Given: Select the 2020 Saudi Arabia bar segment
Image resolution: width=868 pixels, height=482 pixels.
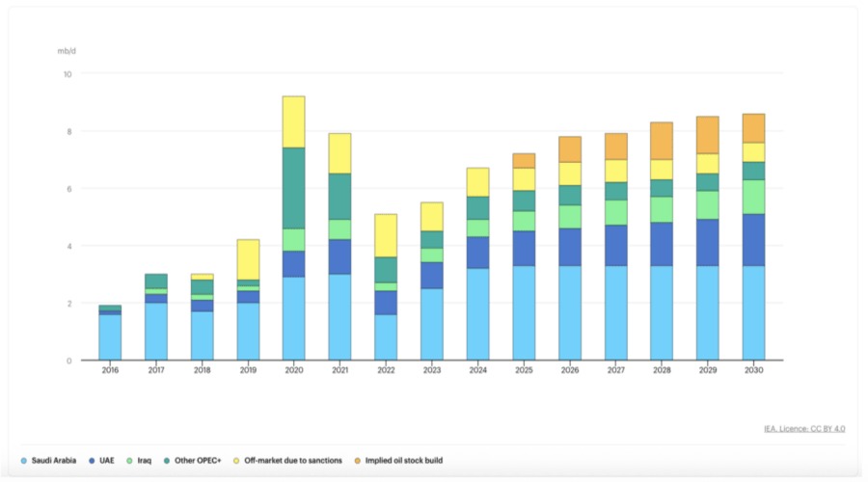Looking at the screenshot, I should tap(293, 318).
